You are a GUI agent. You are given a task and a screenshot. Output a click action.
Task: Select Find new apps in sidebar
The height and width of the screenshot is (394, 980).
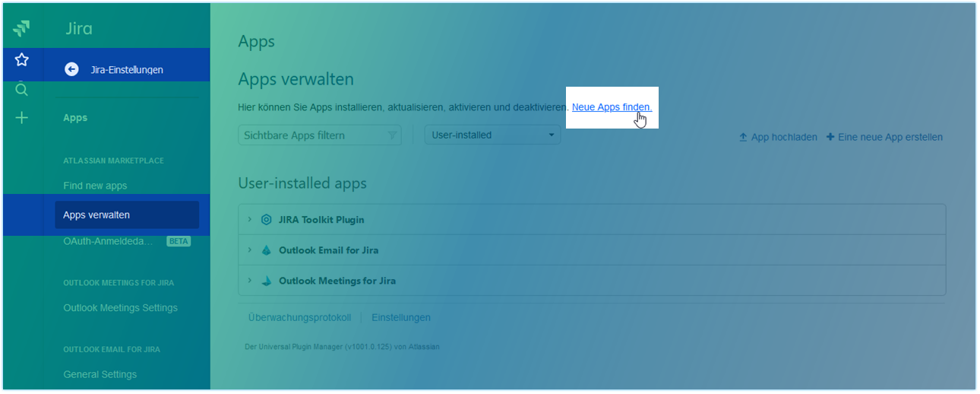click(x=95, y=186)
